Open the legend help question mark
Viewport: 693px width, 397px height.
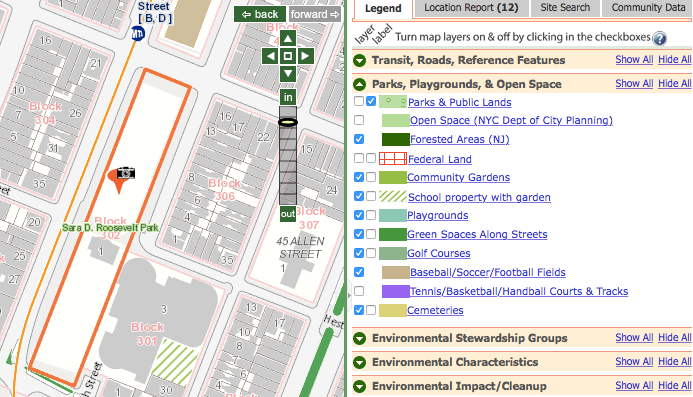(659, 38)
